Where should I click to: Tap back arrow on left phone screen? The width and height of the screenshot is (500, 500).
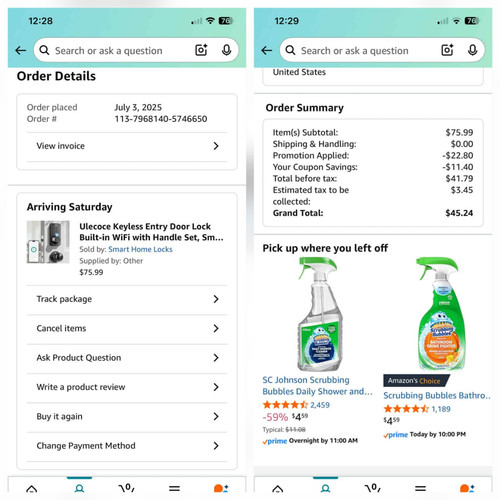click(21, 51)
